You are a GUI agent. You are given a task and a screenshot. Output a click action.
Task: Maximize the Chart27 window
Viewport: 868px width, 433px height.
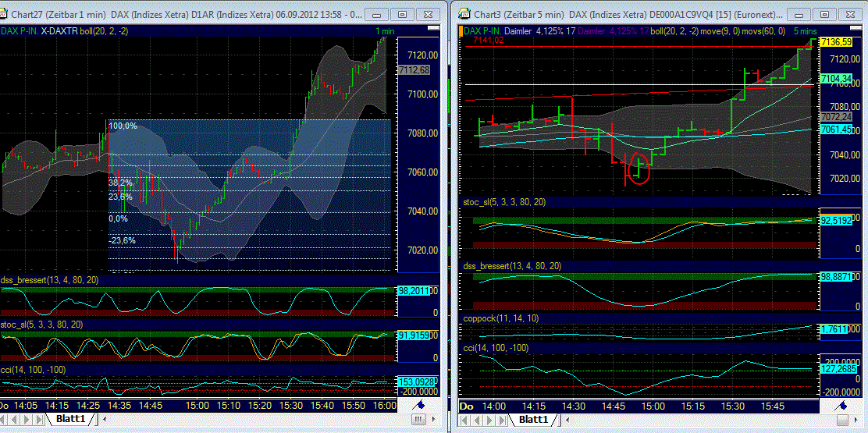click(403, 14)
